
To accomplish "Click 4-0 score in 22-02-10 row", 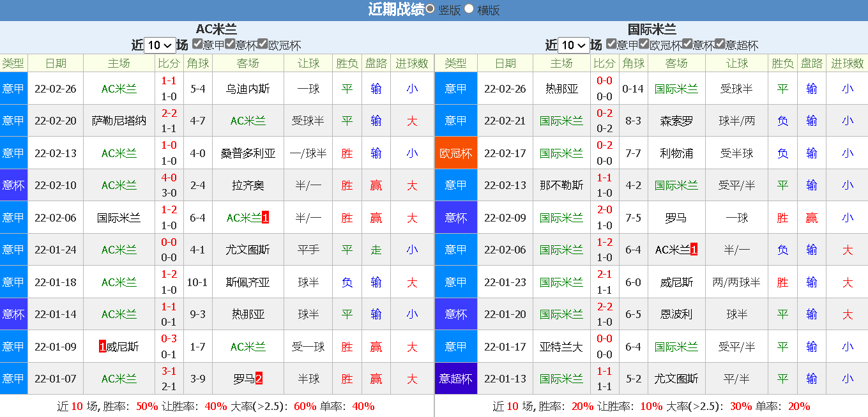I will point(169,178).
